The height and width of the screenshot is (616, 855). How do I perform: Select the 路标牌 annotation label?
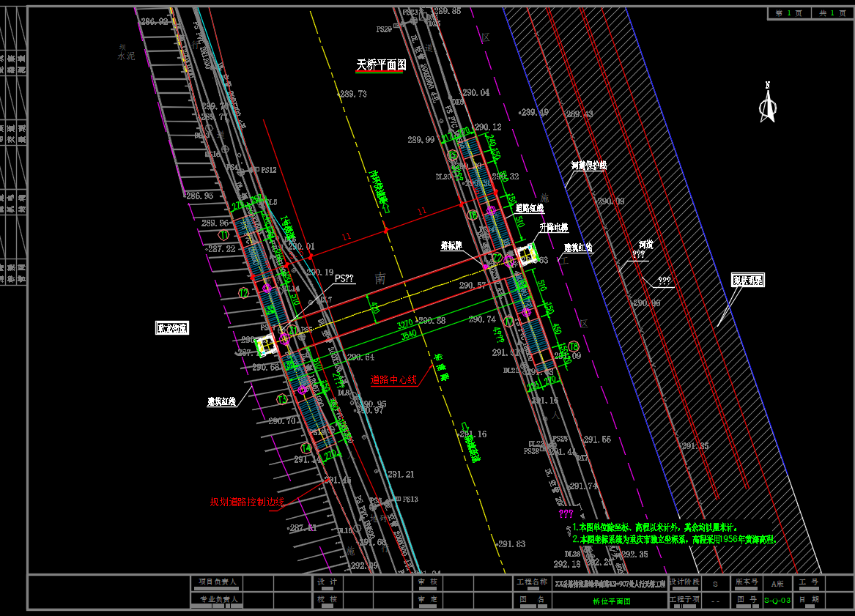point(451,245)
